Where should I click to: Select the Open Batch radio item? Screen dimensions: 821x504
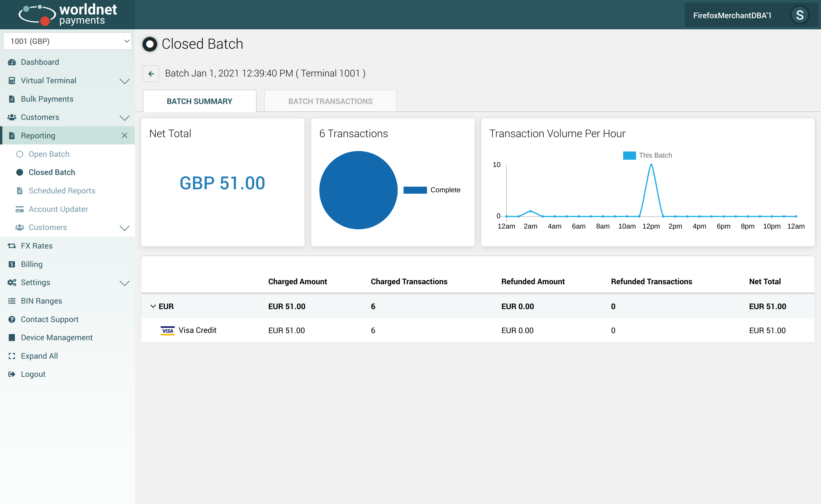point(20,154)
